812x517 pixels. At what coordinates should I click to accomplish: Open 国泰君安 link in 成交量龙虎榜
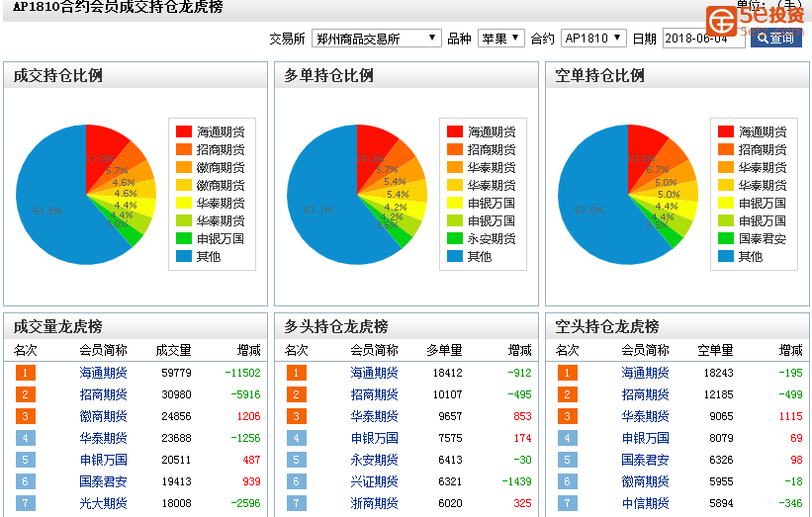(103, 481)
